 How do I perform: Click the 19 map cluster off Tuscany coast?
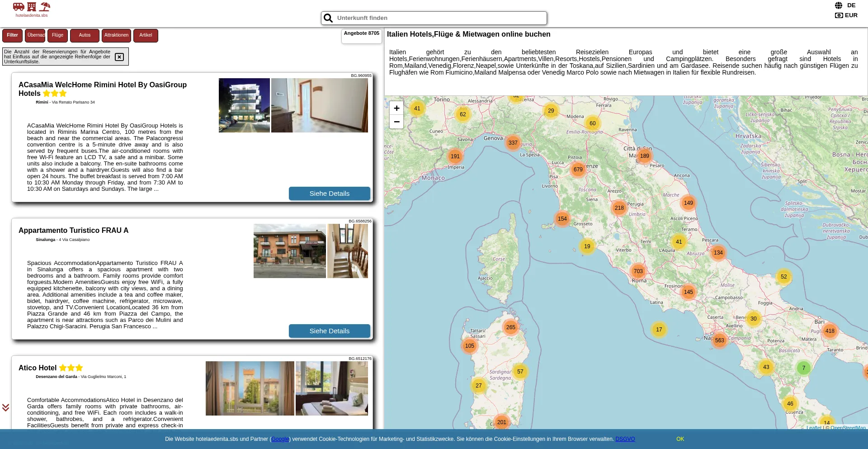coord(587,246)
